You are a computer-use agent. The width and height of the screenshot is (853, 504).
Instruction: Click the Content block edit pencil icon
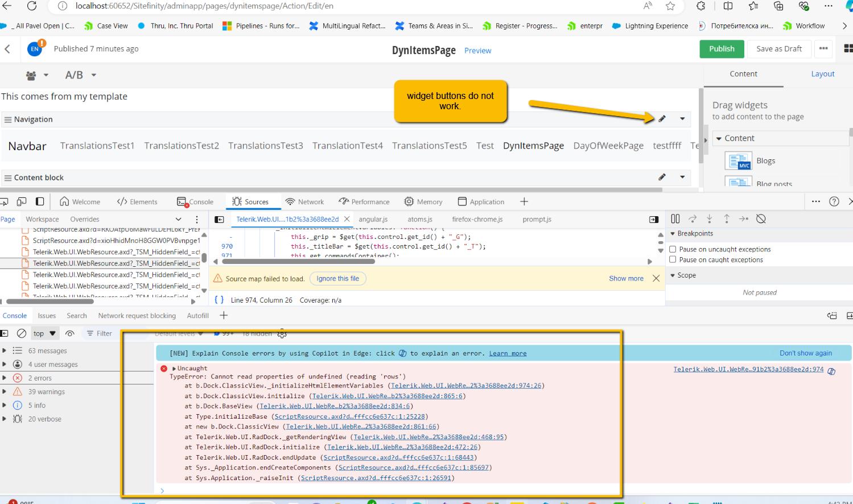(662, 177)
